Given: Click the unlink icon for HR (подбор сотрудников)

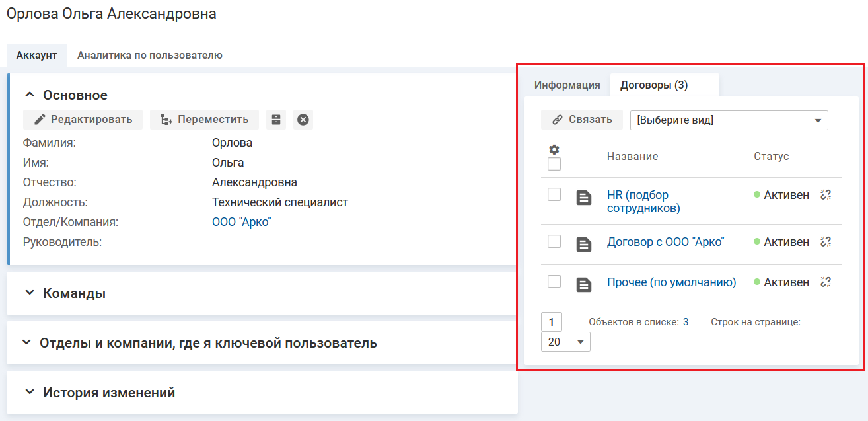Looking at the screenshot, I should click(x=825, y=195).
